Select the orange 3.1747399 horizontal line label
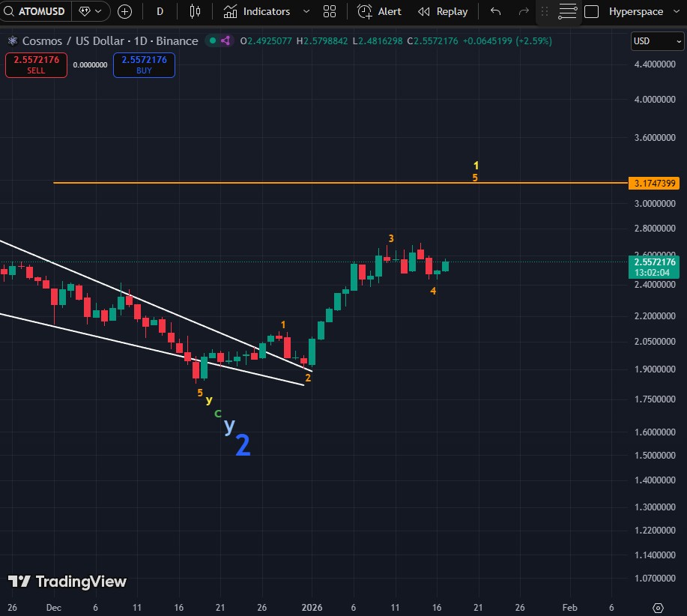The image size is (687, 616). point(654,183)
